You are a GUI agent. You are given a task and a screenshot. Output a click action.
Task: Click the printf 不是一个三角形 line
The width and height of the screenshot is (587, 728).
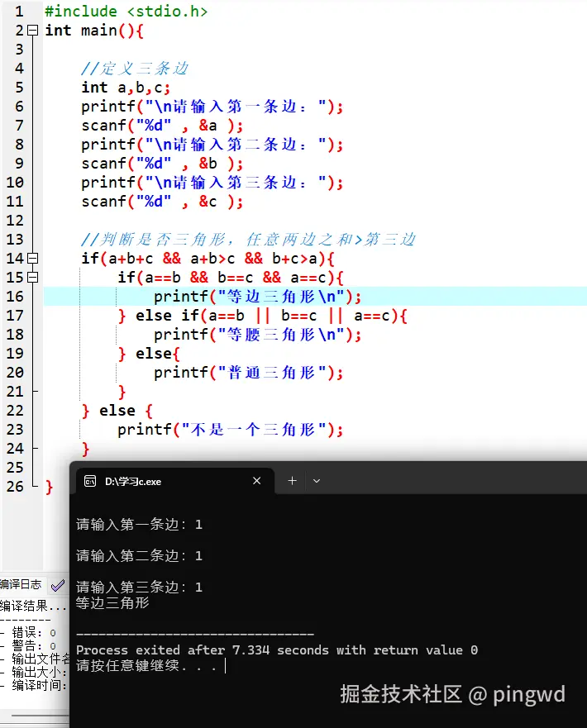pyautogui.click(x=231, y=430)
